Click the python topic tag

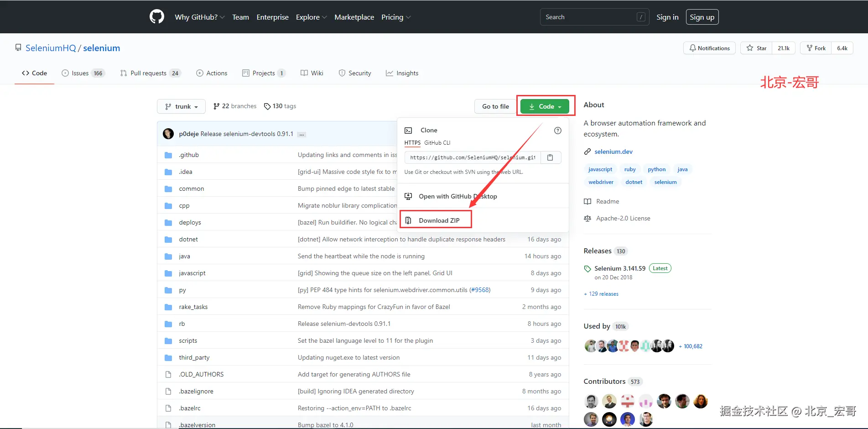point(656,169)
